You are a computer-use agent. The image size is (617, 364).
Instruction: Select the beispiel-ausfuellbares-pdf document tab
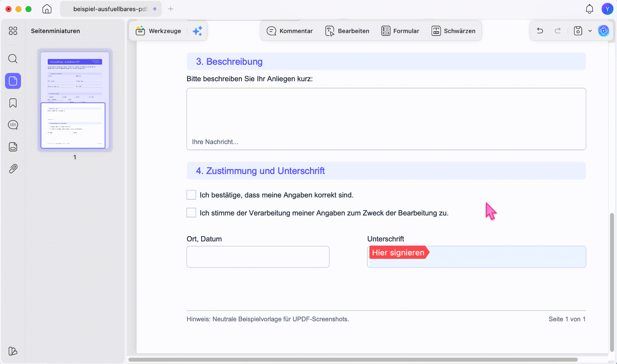[111, 9]
